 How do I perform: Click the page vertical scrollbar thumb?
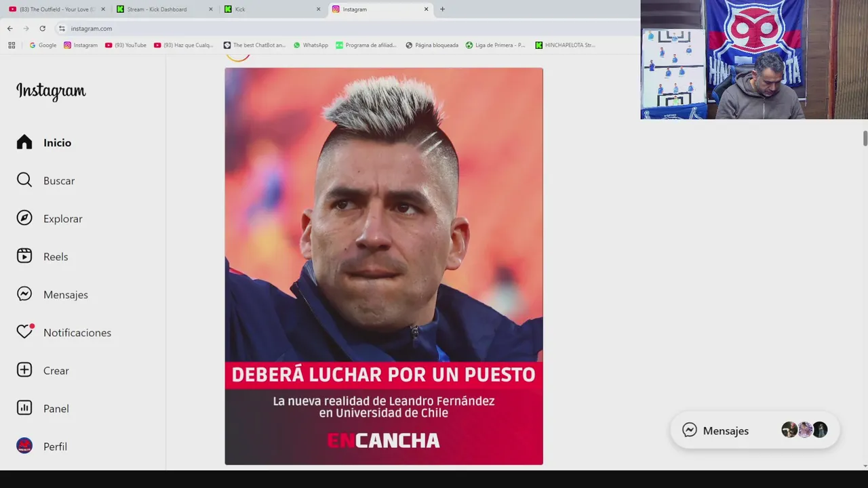(865, 138)
